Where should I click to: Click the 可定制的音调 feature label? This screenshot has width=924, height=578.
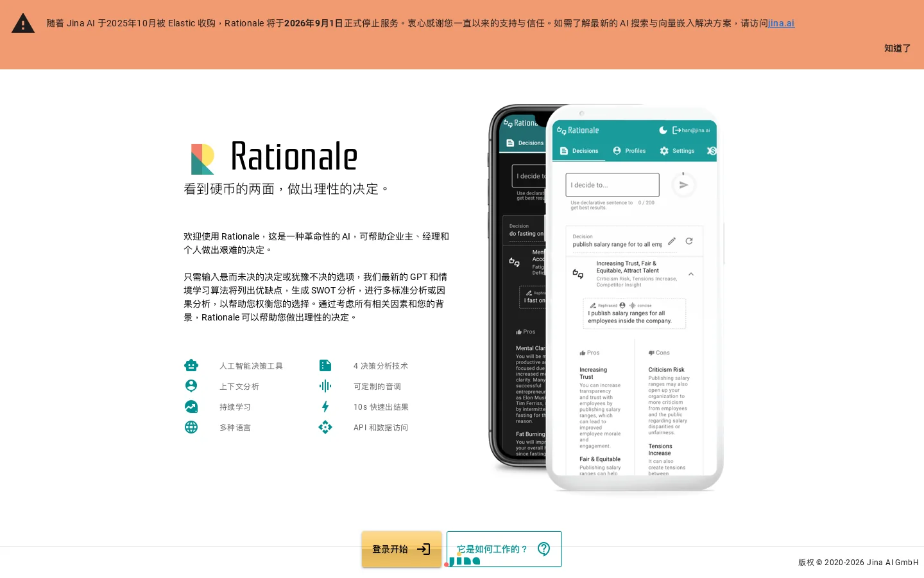(377, 387)
